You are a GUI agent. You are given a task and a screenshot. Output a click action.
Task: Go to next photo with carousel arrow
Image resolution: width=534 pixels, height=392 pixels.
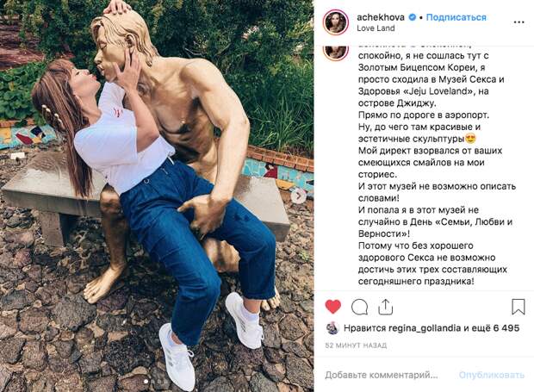[299, 196]
